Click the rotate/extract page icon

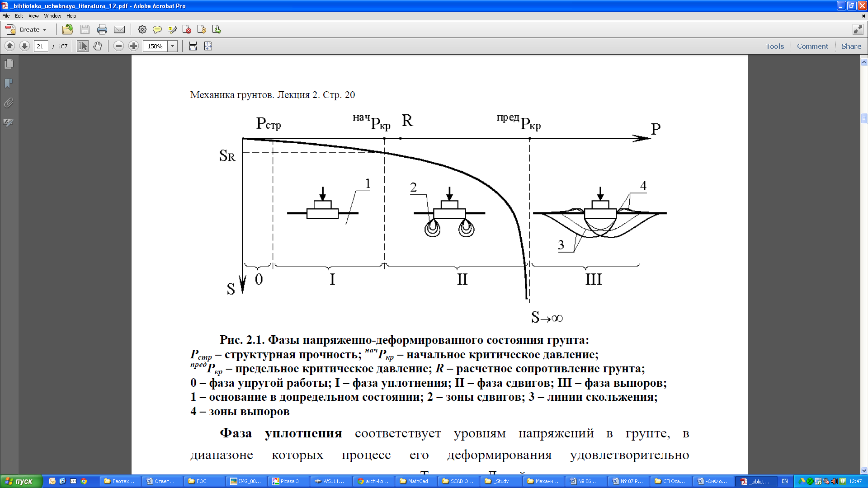pos(202,29)
